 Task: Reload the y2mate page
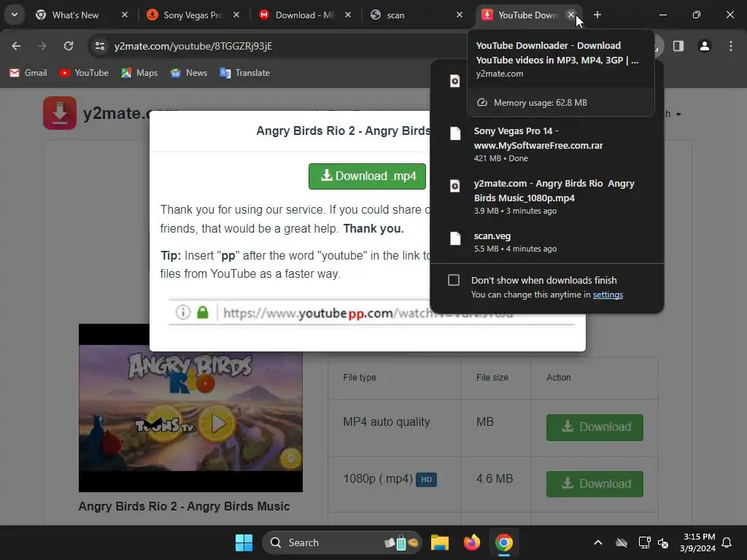point(69,46)
